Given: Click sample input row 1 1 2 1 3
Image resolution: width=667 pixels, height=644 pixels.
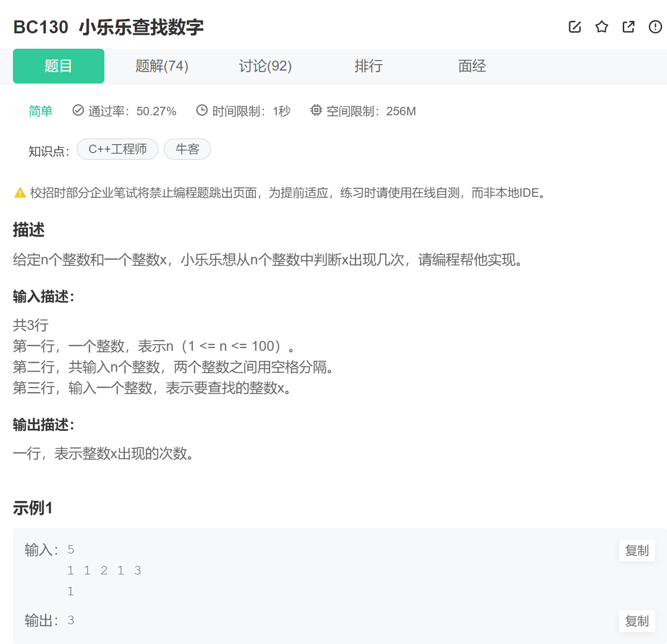Looking at the screenshot, I should click(104, 570).
